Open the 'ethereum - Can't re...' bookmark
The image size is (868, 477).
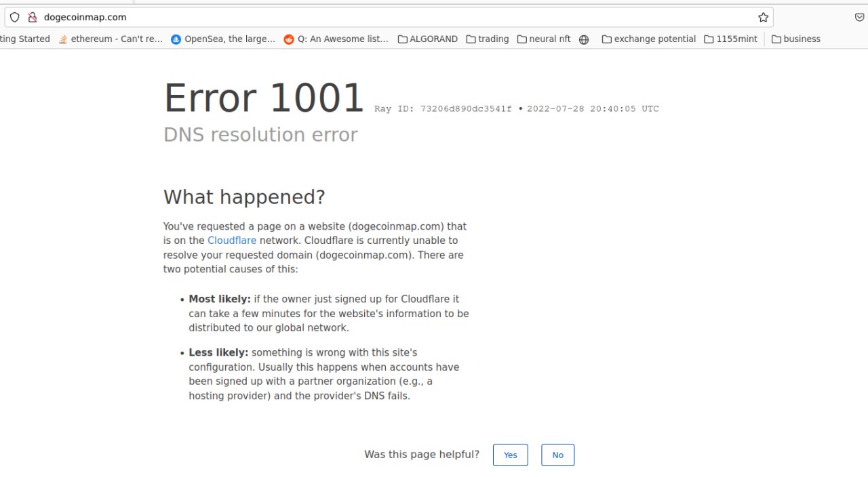coord(111,39)
